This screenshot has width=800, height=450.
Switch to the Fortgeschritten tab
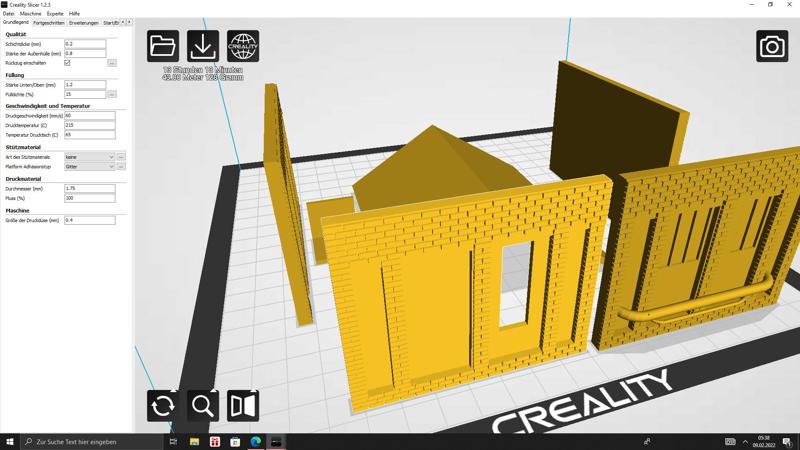point(49,23)
